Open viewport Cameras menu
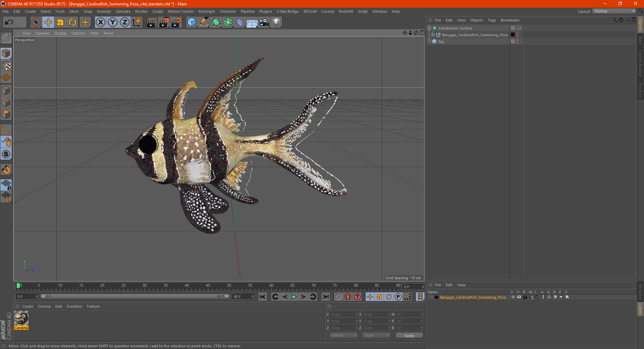Image resolution: width=644 pixels, height=349 pixels. pos(42,33)
